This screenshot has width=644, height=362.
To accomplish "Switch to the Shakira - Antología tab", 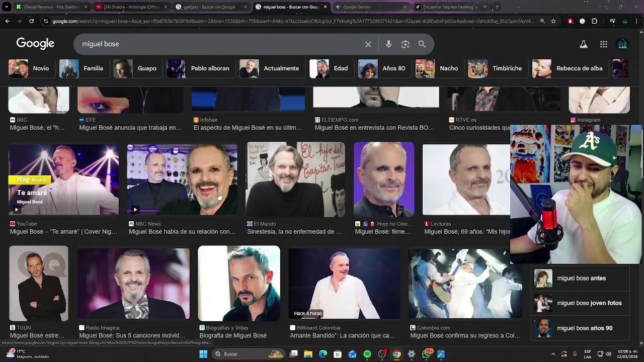I will [x=132, y=7].
